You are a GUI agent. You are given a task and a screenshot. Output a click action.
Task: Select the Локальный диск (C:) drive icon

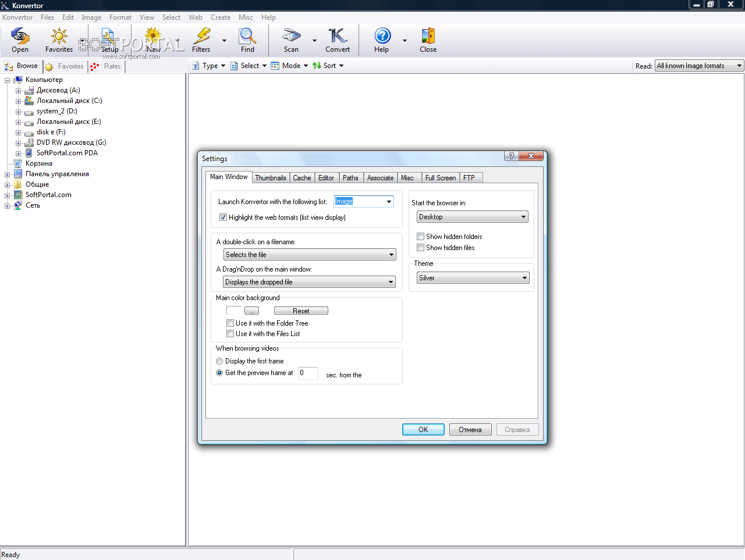pyautogui.click(x=29, y=101)
